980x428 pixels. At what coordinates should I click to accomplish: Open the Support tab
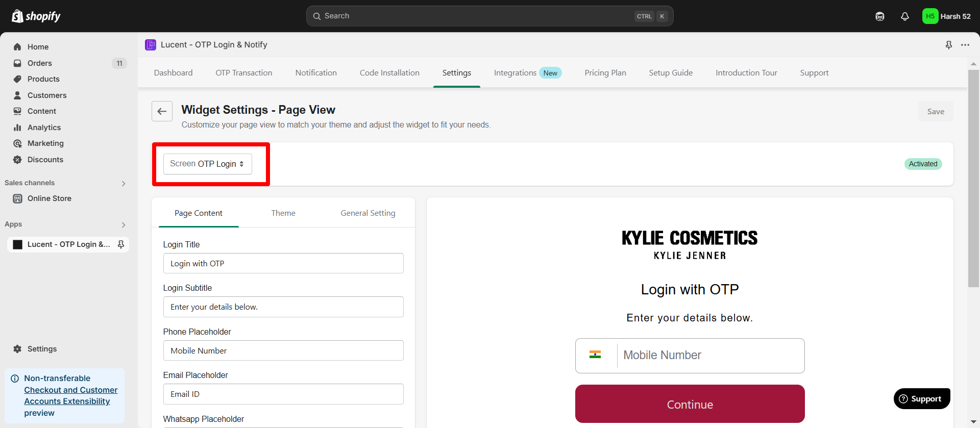point(814,73)
